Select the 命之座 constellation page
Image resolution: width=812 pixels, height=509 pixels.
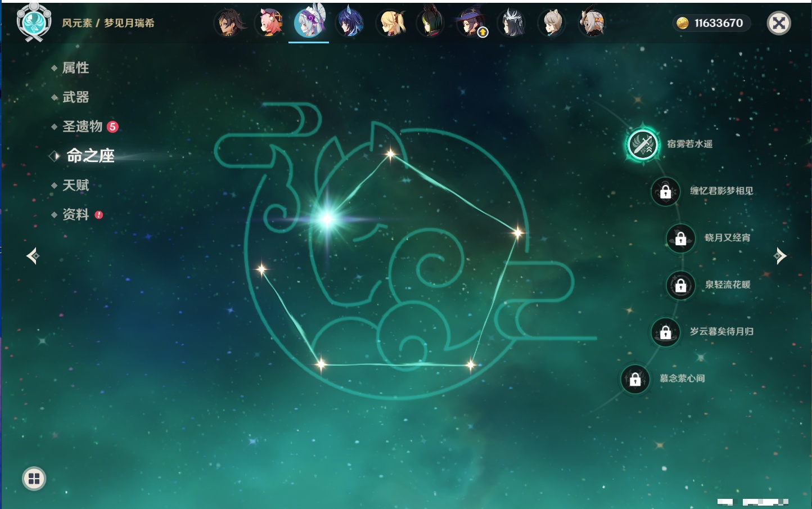click(90, 156)
